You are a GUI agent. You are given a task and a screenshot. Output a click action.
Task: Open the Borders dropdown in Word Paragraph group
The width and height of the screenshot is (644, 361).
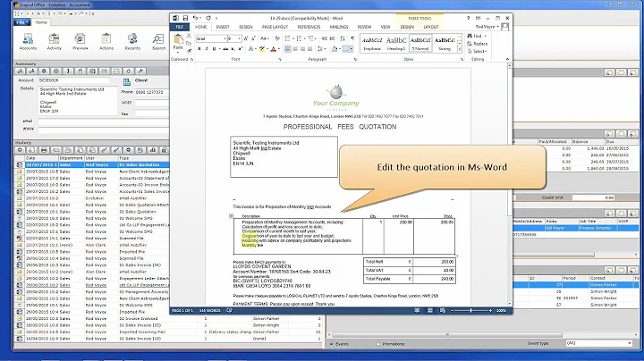[x=352, y=49]
